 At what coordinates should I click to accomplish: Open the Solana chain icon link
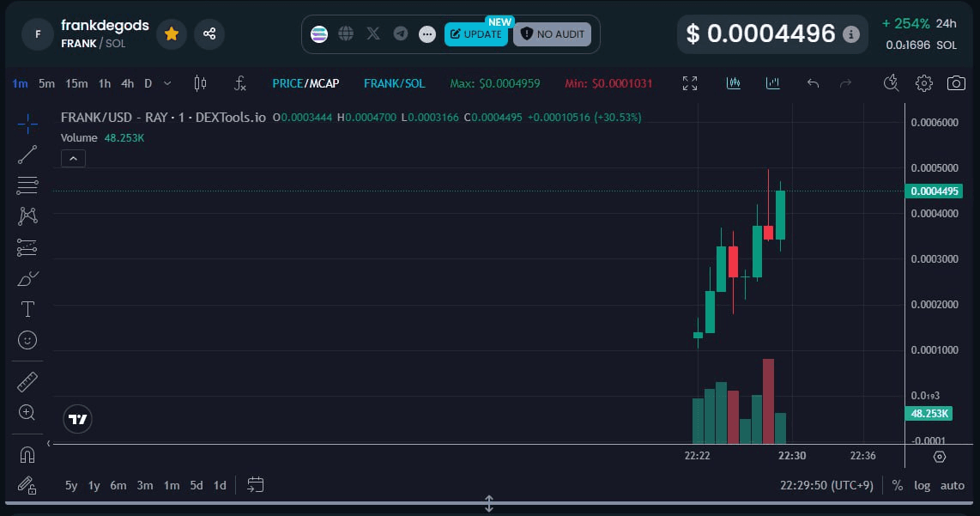(318, 34)
